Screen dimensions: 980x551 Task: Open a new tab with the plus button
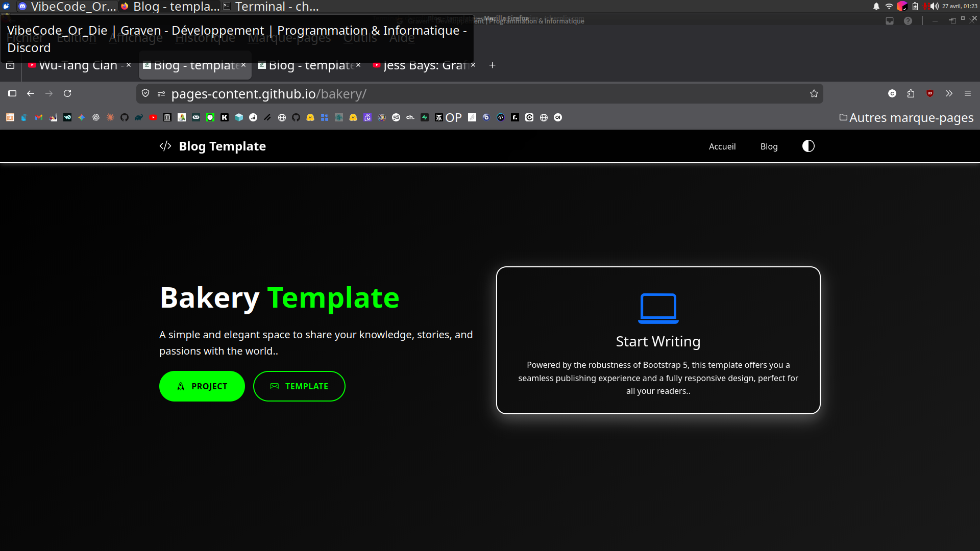coord(492,65)
